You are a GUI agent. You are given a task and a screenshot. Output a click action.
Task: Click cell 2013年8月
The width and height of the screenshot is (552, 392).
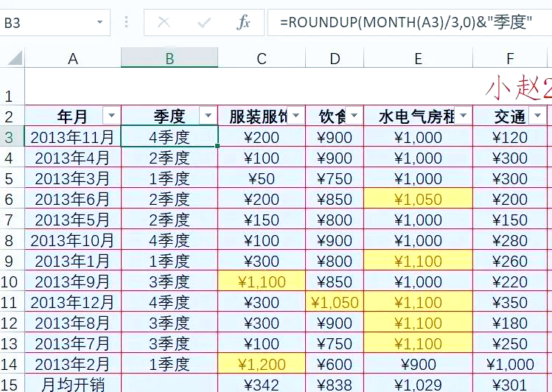coord(73,322)
